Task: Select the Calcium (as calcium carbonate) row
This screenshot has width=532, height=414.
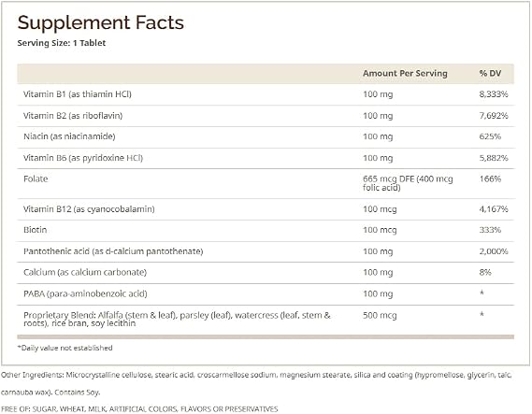Action: 266,273
